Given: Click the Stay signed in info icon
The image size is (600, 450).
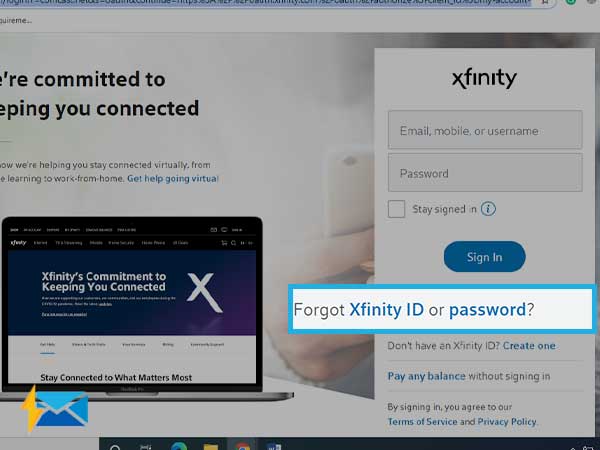Looking at the screenshot, I should coord(488,209).
